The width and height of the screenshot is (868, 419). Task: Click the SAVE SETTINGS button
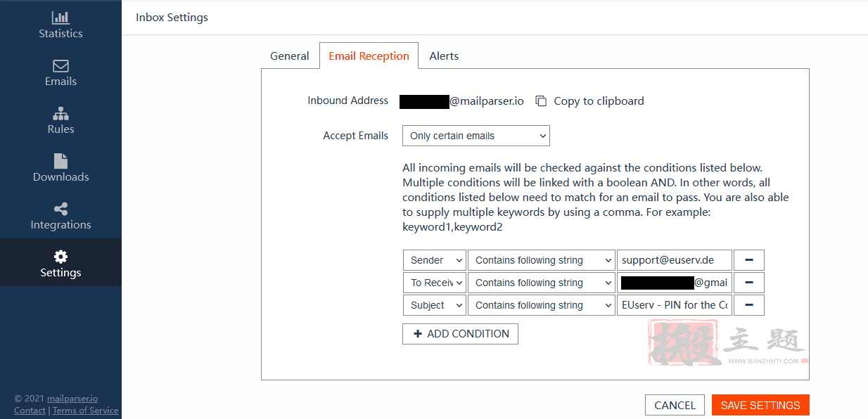point(760,405)
